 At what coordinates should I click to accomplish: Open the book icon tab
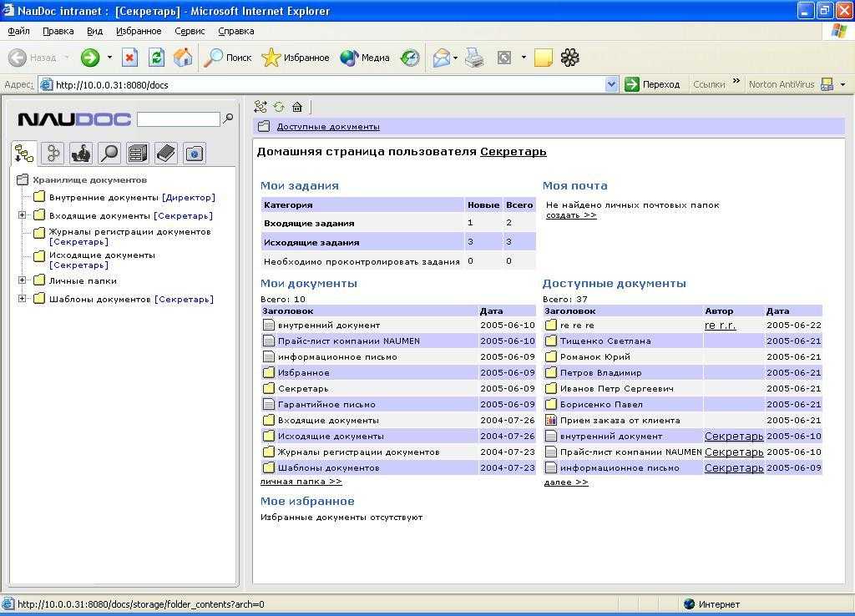[166, 154]
